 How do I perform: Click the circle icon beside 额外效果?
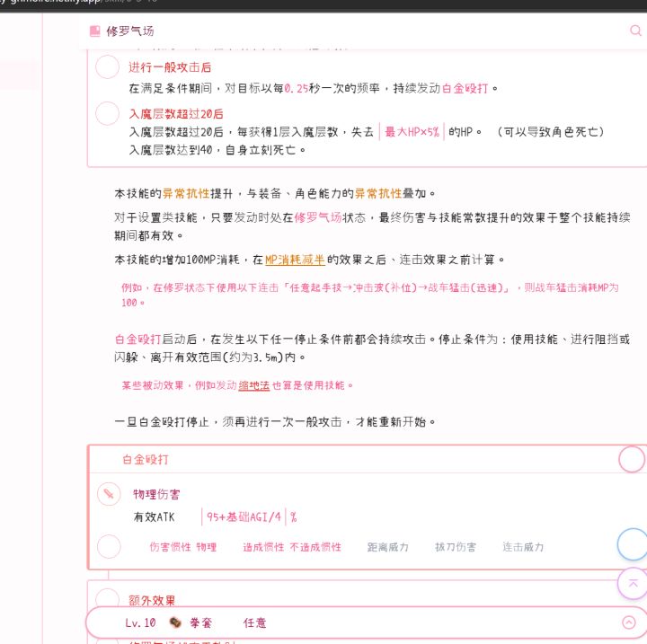(x=107, y=599)
